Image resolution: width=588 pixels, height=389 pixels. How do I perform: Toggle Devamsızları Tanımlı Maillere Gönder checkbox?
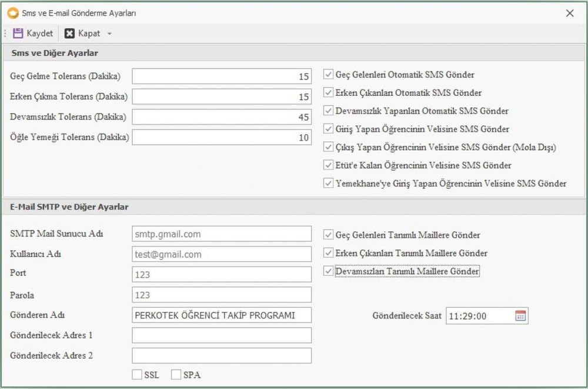[329, 271]
